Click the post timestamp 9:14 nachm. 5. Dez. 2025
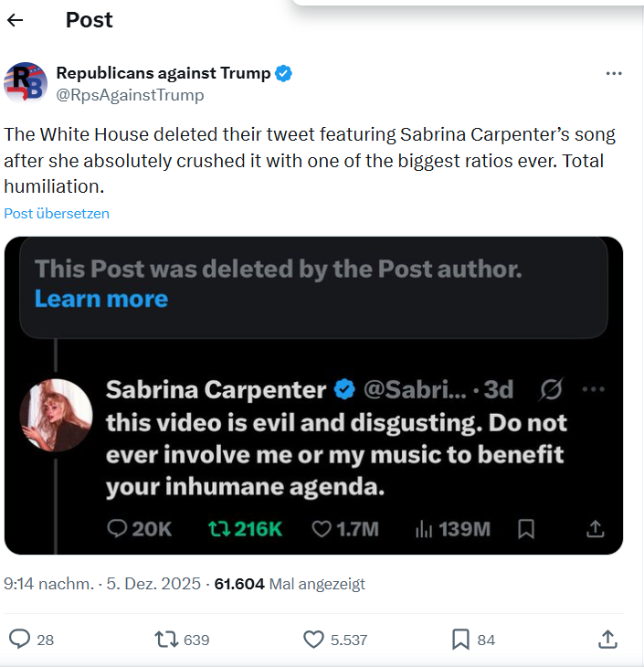This screenshot has height=667, width=644. (102, 584)
